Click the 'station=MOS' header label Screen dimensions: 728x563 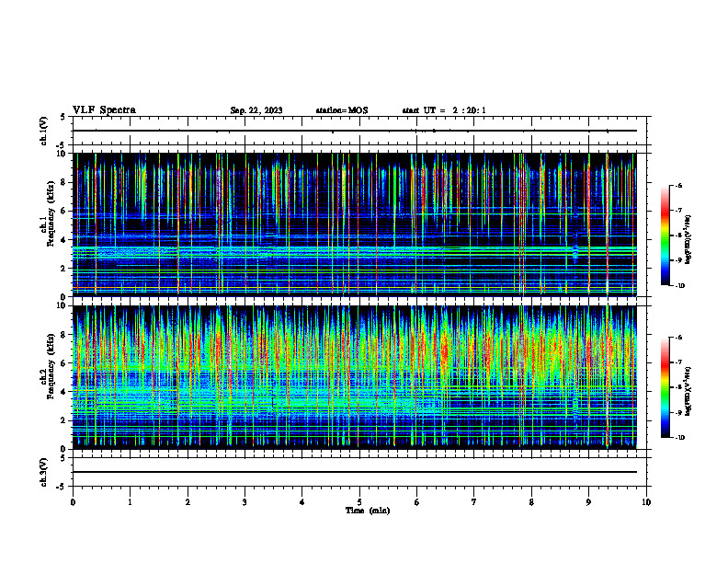[342, 110]
